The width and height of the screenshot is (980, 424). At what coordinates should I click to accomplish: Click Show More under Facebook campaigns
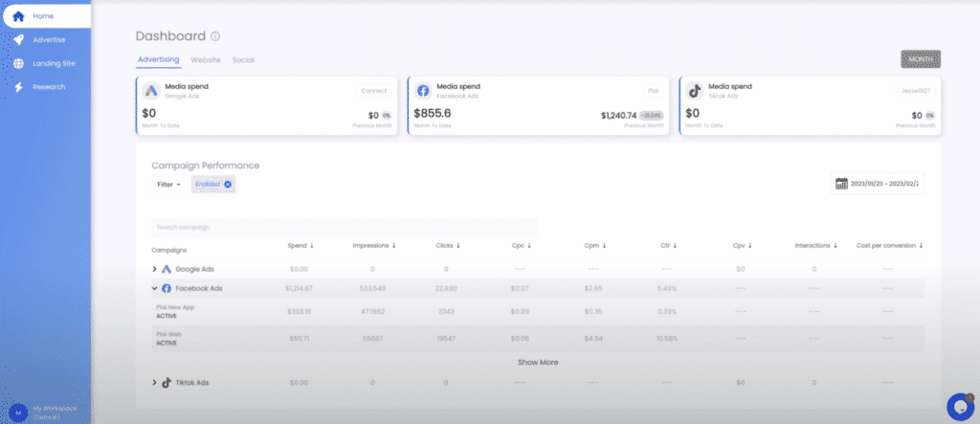pyautogui.click(x=538, y=363)
